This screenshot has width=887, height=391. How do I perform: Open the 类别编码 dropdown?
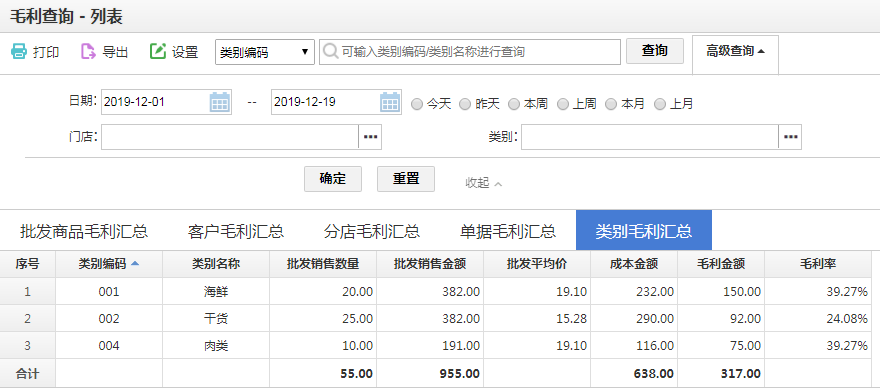[265, 52]
